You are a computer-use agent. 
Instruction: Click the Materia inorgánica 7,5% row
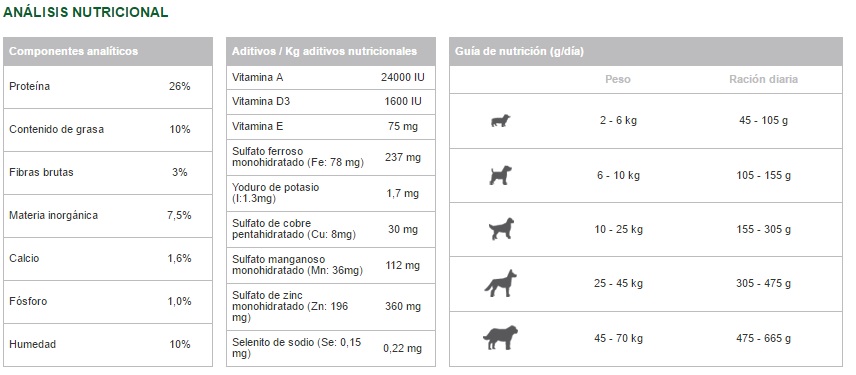(108, 216)
